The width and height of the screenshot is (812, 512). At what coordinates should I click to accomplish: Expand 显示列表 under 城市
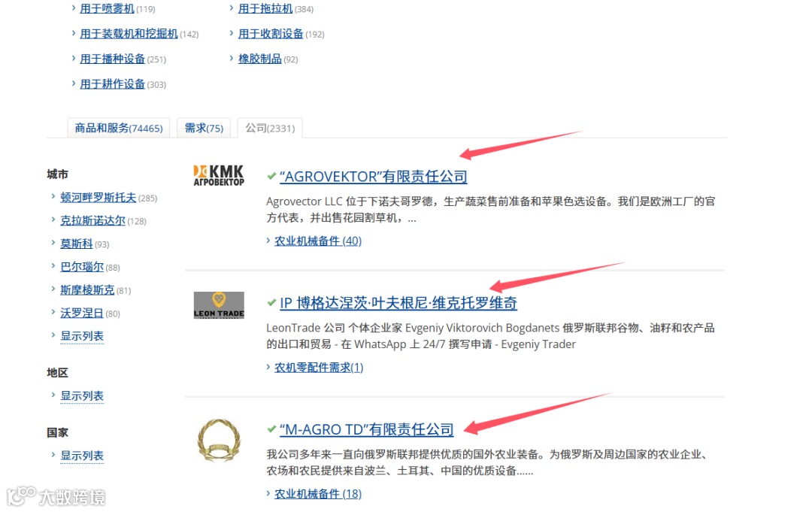click(82, 336)
